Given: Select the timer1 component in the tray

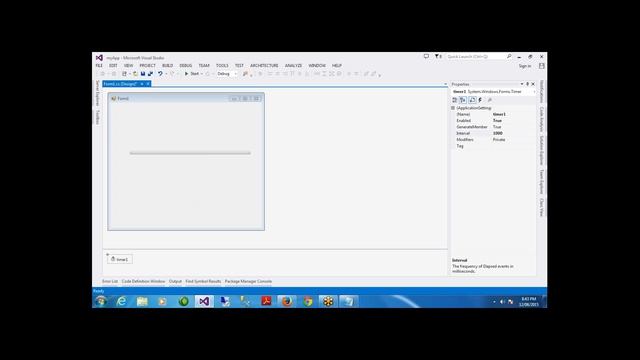Looking at the screenshot, I should [x=120, y=259].
